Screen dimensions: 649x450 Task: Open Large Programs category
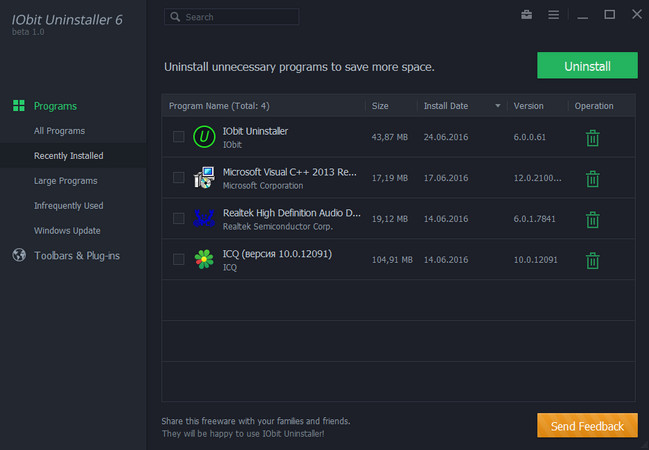click(x=65, y=180)
